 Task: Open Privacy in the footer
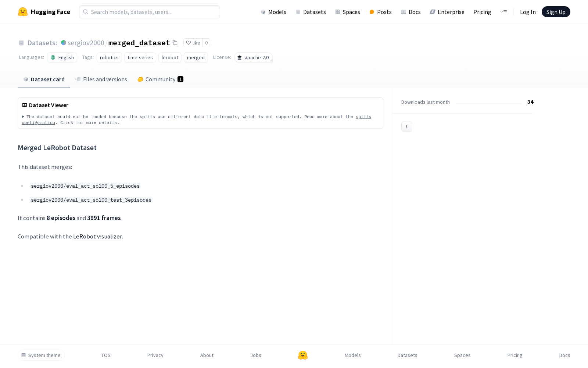click(x=155, y=355)
